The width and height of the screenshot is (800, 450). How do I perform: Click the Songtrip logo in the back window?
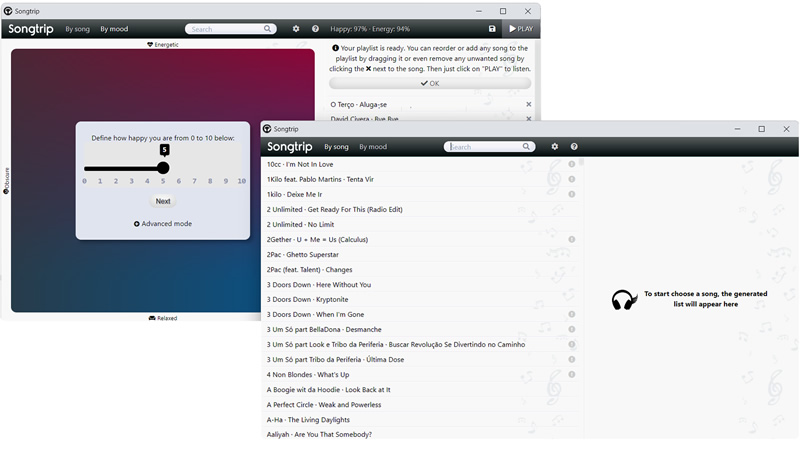31,29
